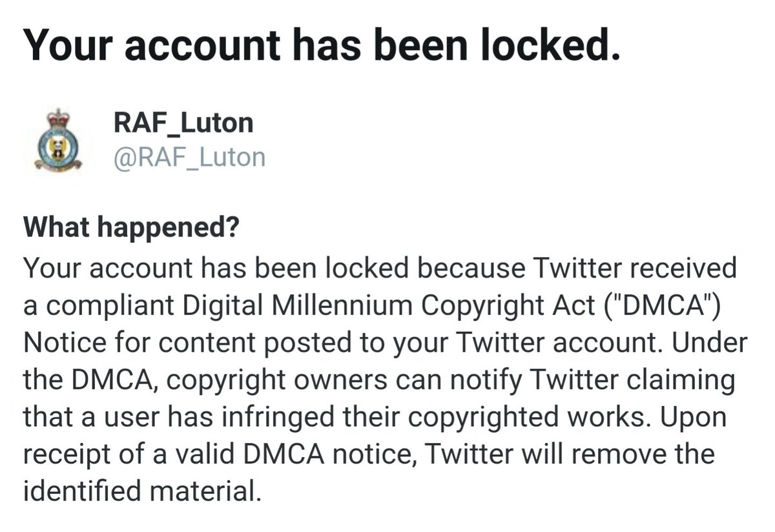Click the crown atop the avatar badge
This screenshot has width=775, height=532.
pyautogui.click(x=58, y=118)
